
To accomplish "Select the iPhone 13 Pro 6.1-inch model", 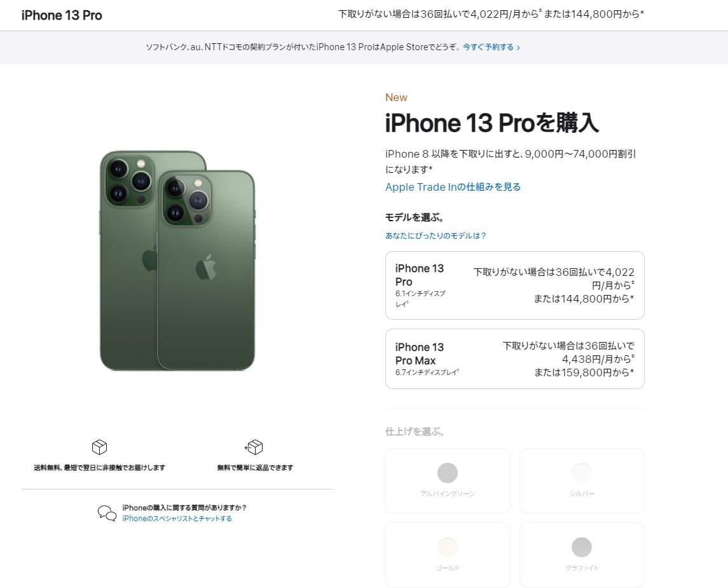I will coord(515,285).
